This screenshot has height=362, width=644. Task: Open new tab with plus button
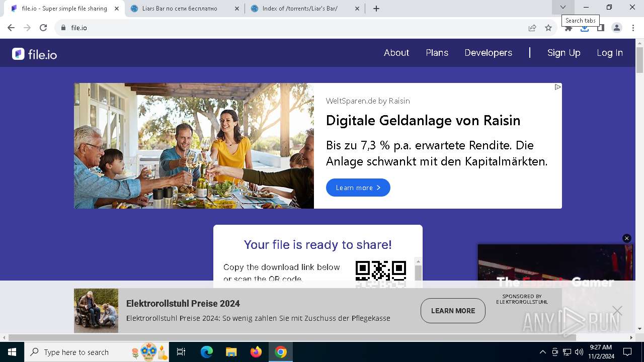coord(376,8)
